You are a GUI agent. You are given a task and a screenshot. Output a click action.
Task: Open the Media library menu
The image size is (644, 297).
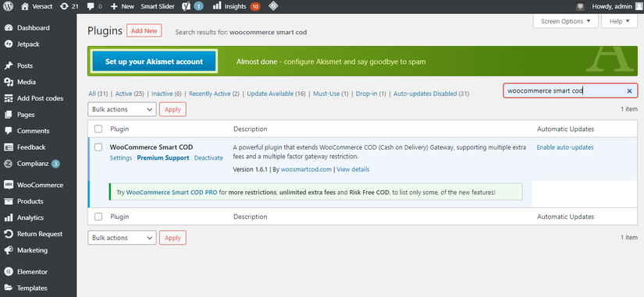pos(27,82)
